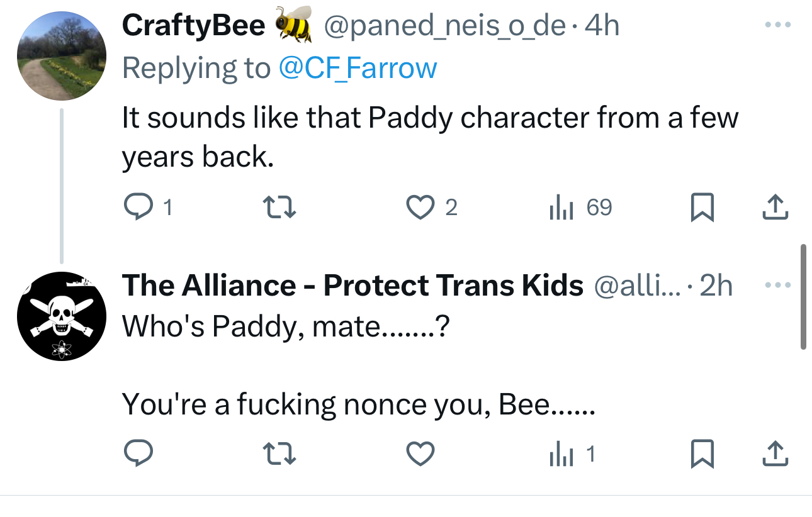Click CraftyBee's countryside path avatar
The height and width of the screenshot is (517, 812).
(61, 56)
